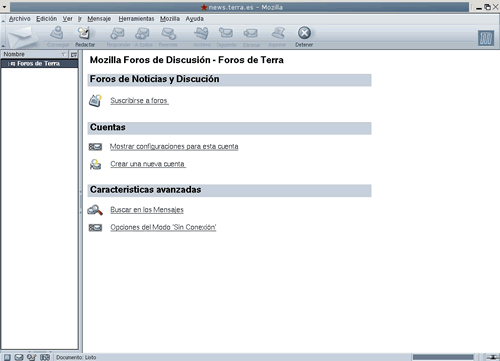Open the Address Book icon in status bar
Screen dimensions: 500x361
coord(45,357)
